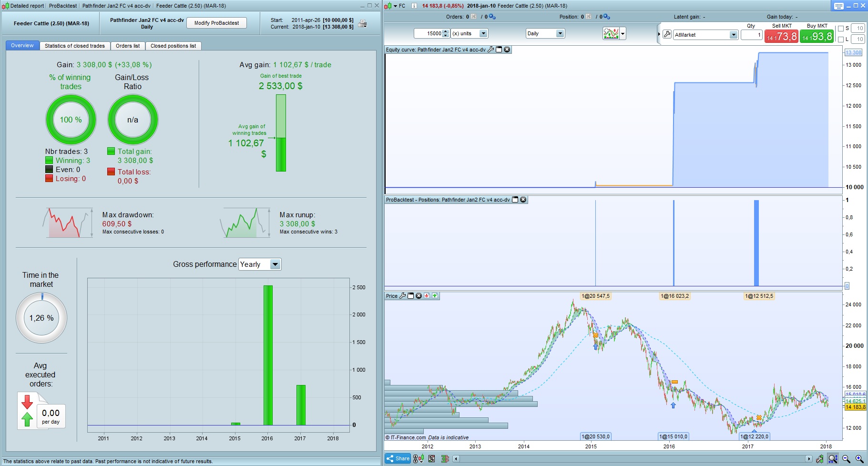Screen dimensions: 868x466
Task: Select the 2017 yearly performance bar
Action: [301, 405]
